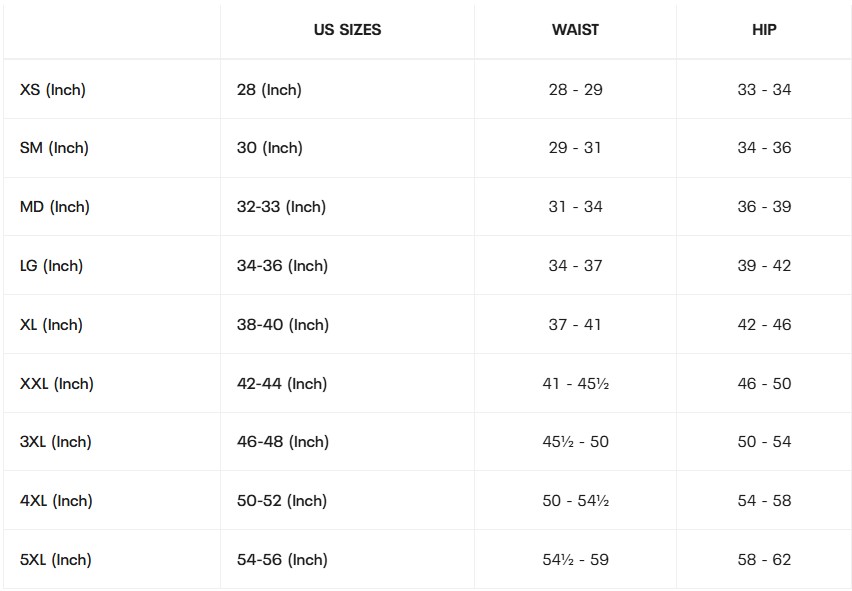
Task: Select the XL (Inch) row label
Action: click(x=51, y=325)
